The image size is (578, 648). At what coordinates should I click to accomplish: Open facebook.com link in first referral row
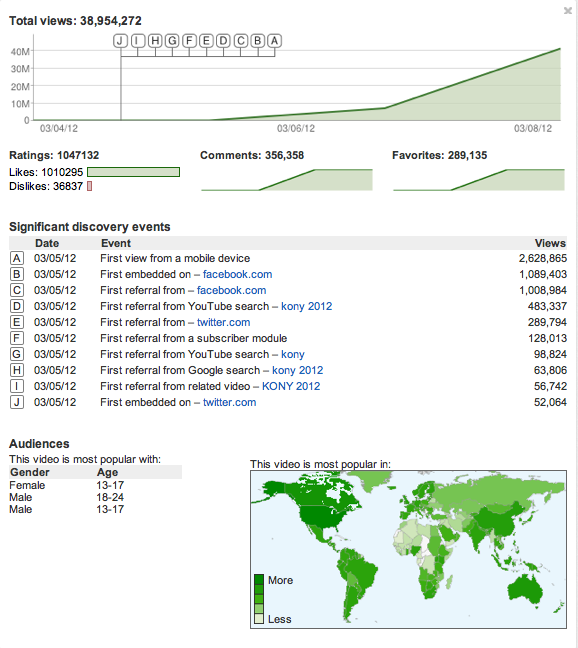(231, 291)
